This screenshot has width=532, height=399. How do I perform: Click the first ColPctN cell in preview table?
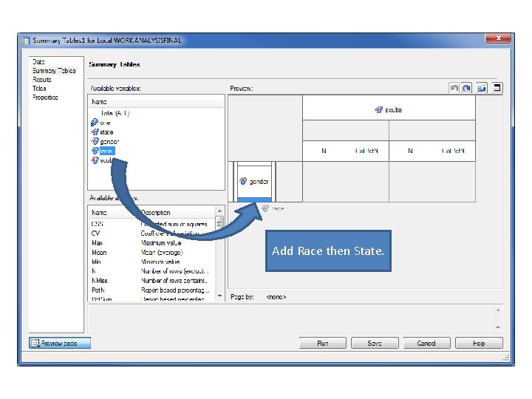tap(366, 151)
